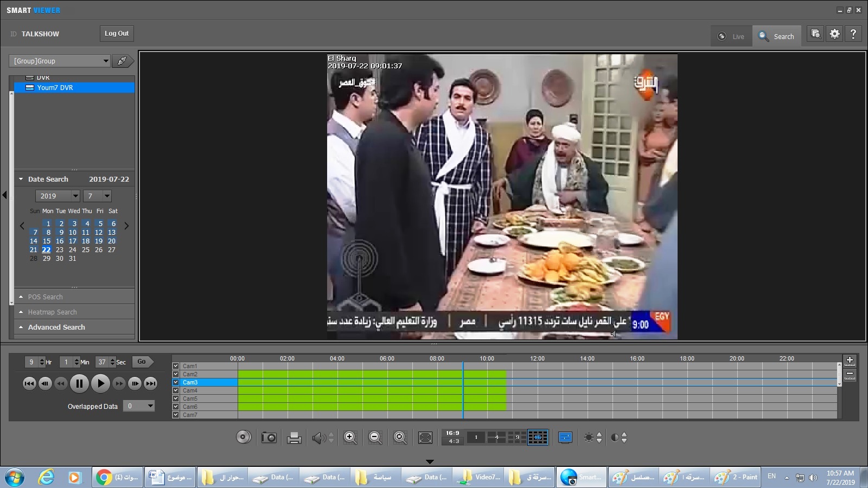This screenshot has width=868, height=488.
Task: Select 16:9 aspect ratio
Action: click(452, 433)
